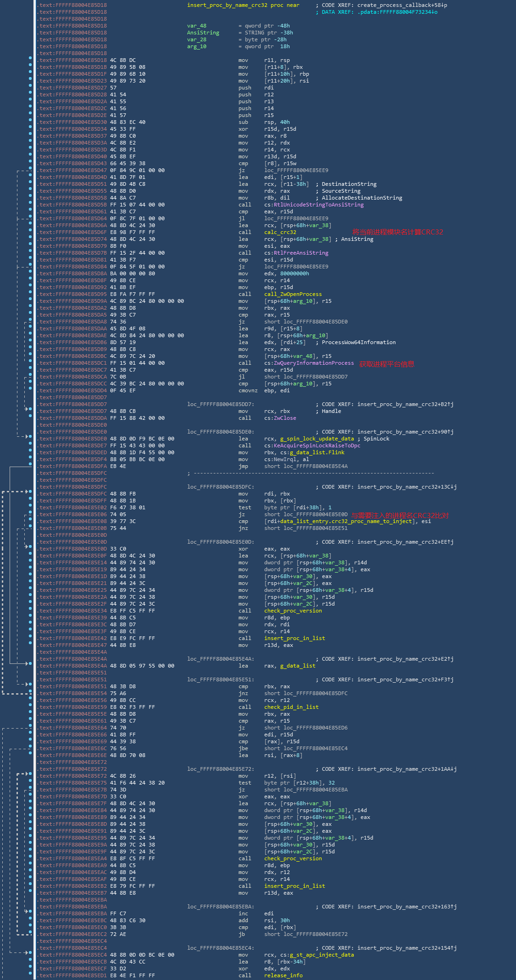Jump to the calc_crc32 function

point(280,232)
